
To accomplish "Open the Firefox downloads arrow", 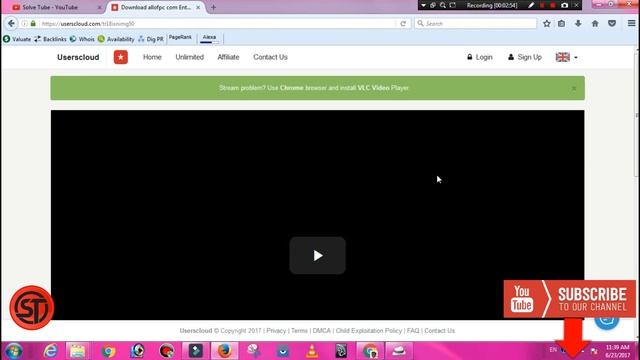I will [x=578, y=24].
